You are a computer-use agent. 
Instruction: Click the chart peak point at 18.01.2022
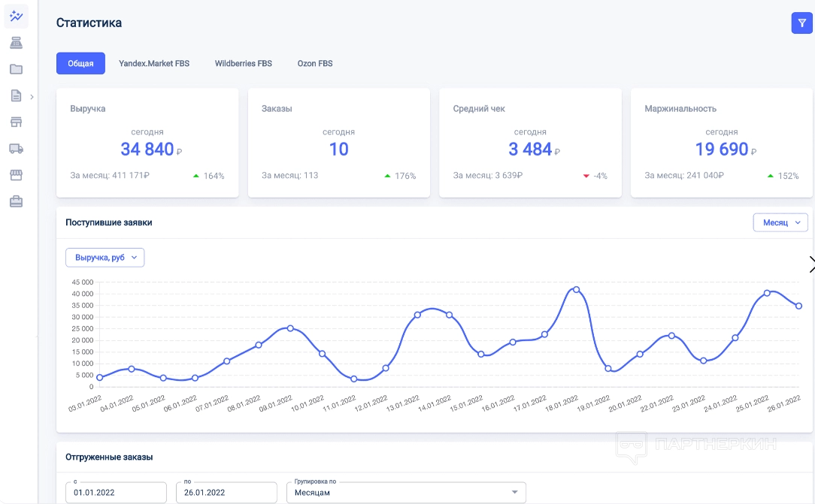576,289
